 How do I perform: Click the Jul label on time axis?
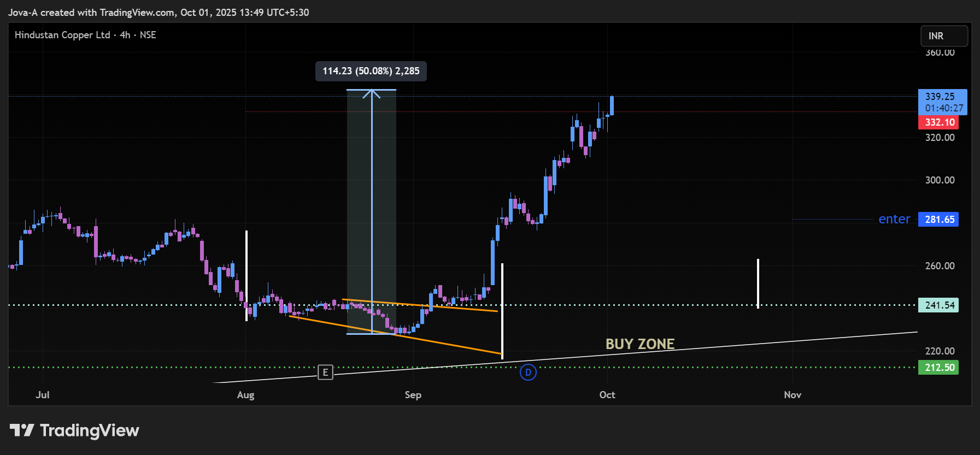(x=43, y=395)
